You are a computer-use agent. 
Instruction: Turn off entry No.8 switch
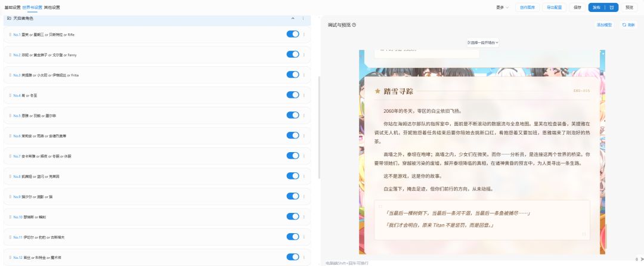pos(293,176)
